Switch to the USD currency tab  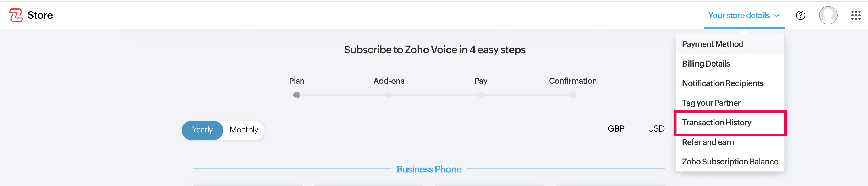coord(656,129)
